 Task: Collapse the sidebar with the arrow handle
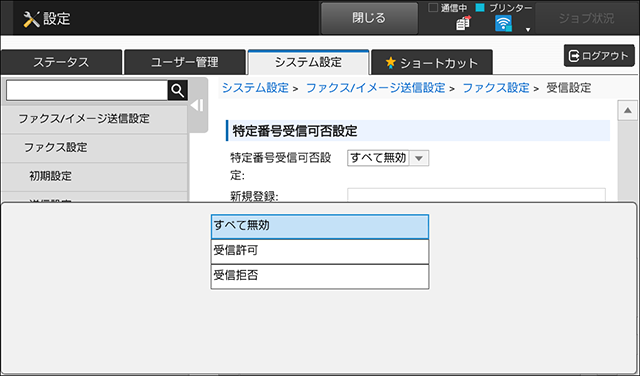tap(198, 105)
